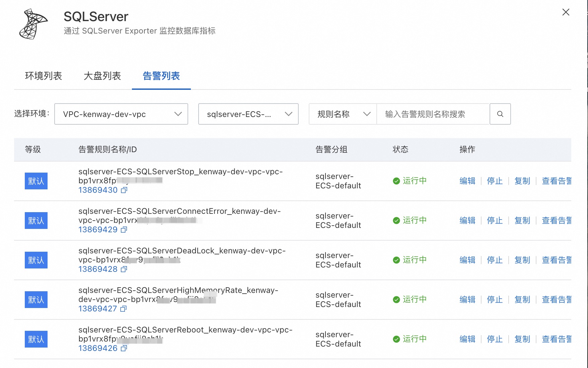Image resolution: width=588 pixels, height=368 pixels.
Task: Click running status icon for ConnectError rule
Action: click(x=396, y=221)
